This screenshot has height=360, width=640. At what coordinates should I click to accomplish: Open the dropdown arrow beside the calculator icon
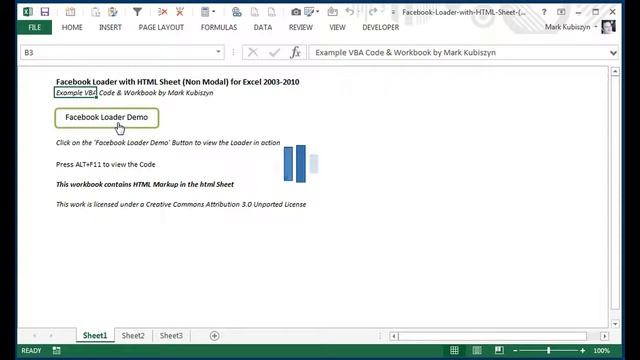(x=213, y=12)
